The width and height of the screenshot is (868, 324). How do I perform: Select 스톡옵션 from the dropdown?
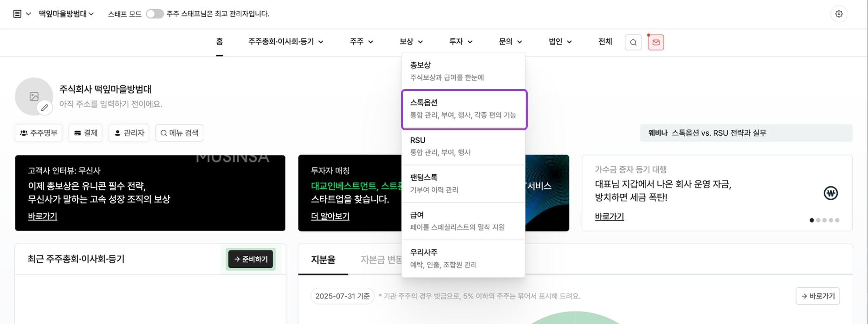(x=464, y=109)
